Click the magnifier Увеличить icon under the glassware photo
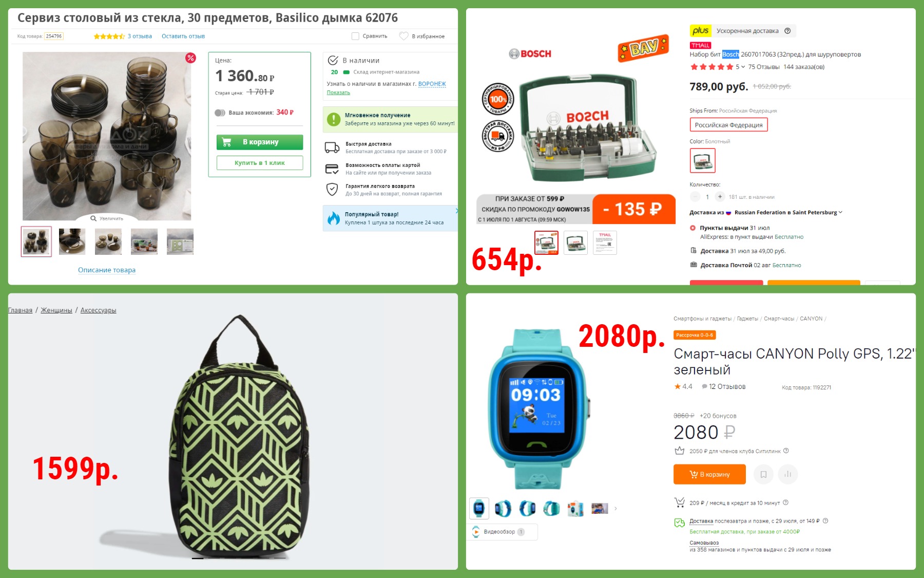This screenshot has width=924, height=578. pyautogui.click(x=93, y=218)
